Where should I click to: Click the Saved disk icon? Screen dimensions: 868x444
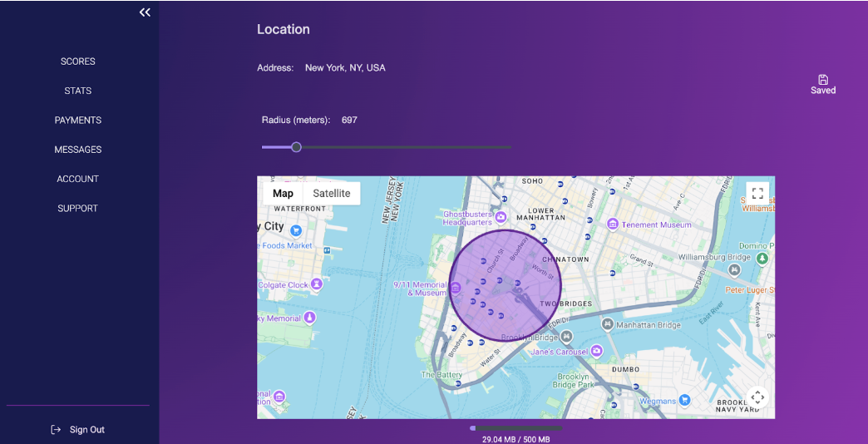click(x=823, y=80)
